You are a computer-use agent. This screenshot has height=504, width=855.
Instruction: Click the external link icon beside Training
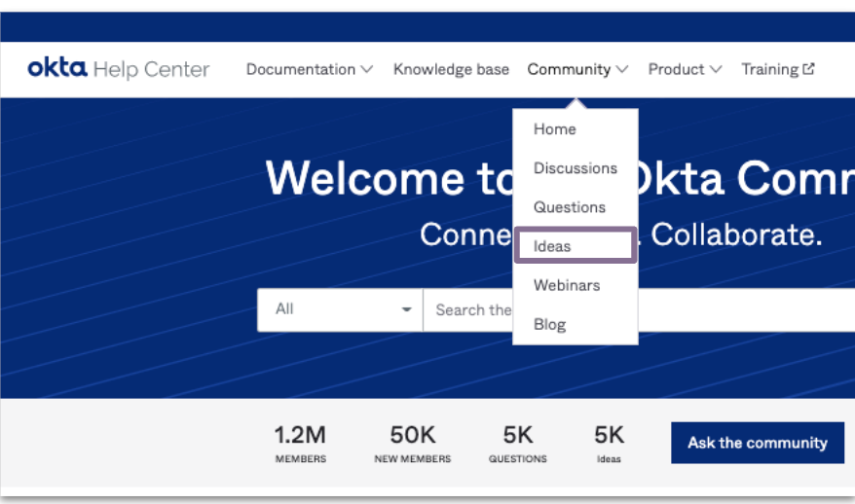(808, 69)
